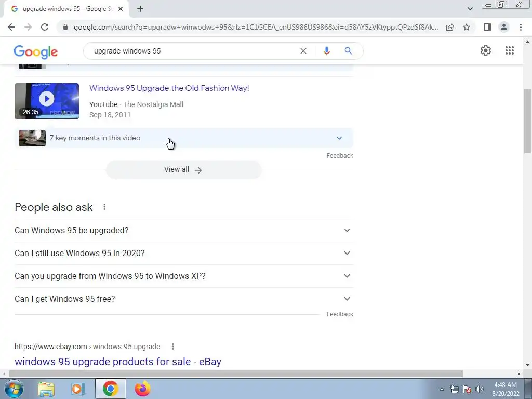Submit search with the magnifier icon

(348, 51)
